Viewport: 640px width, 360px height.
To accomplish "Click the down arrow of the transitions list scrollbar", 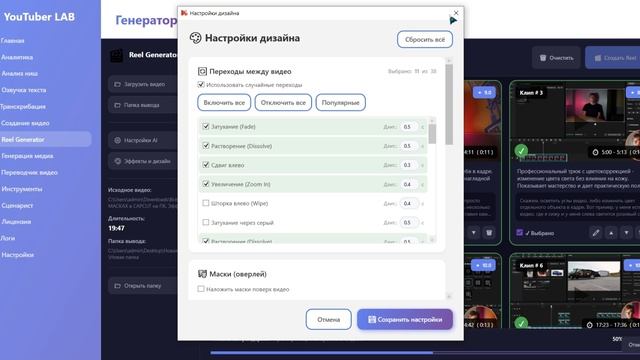I will coord(432,240).
